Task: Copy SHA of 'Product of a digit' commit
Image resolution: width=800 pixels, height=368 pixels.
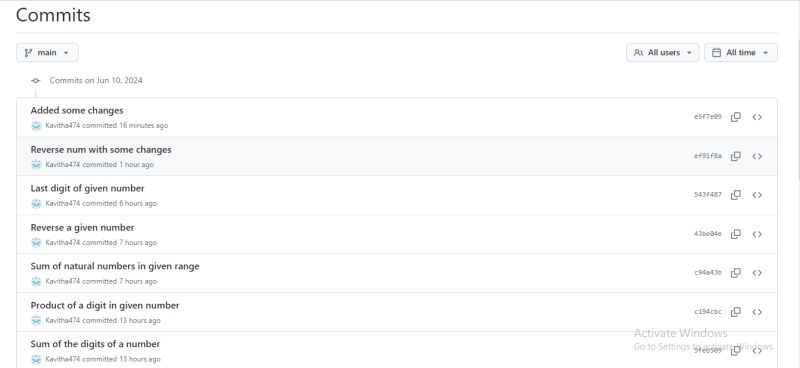Action: [x=735, y=312]
